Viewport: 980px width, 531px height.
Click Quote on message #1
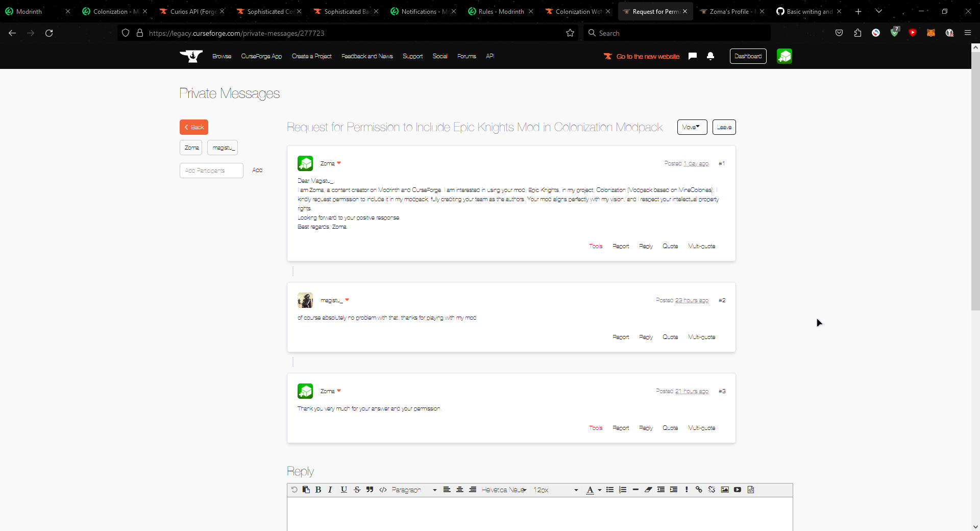[670, 246]
